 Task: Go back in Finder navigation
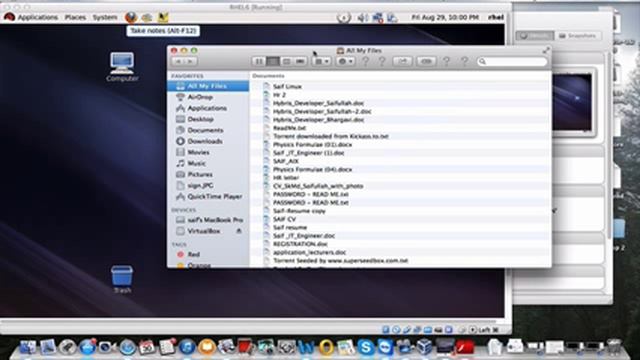(x=178, y=61)
